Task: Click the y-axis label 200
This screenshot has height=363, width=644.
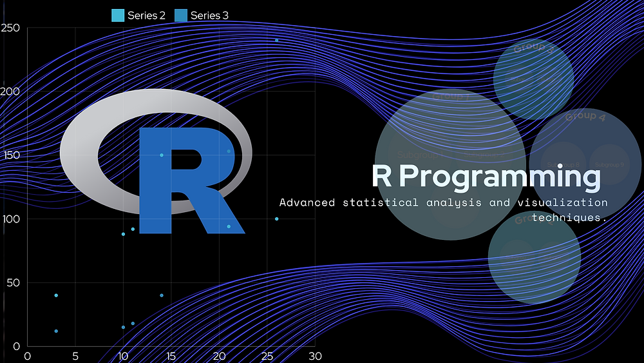Action: click(10, 92)
